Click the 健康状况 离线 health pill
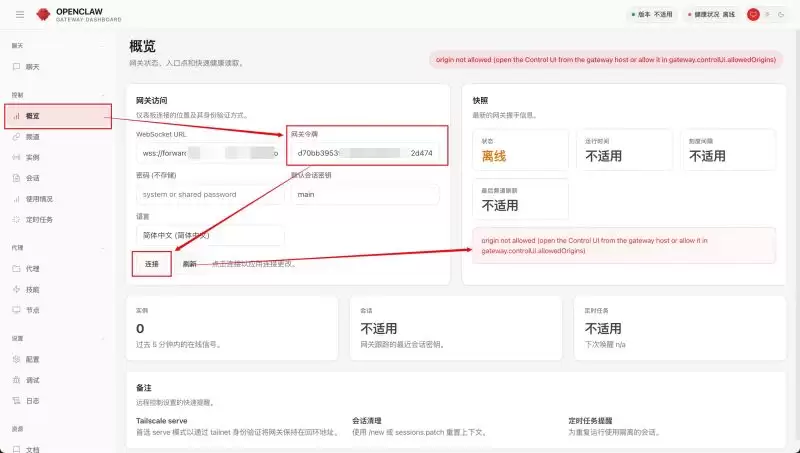 coord(712,15)
